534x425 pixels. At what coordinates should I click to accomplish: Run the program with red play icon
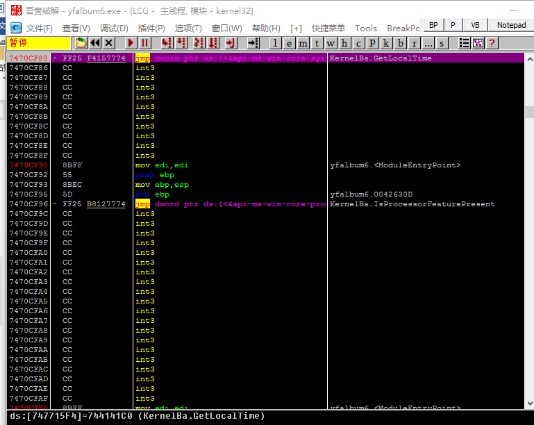click(130, 43)
